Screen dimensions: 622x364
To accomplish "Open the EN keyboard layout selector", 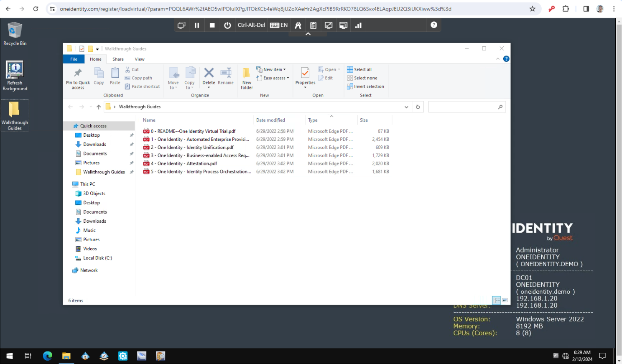I will pos(279,25).
